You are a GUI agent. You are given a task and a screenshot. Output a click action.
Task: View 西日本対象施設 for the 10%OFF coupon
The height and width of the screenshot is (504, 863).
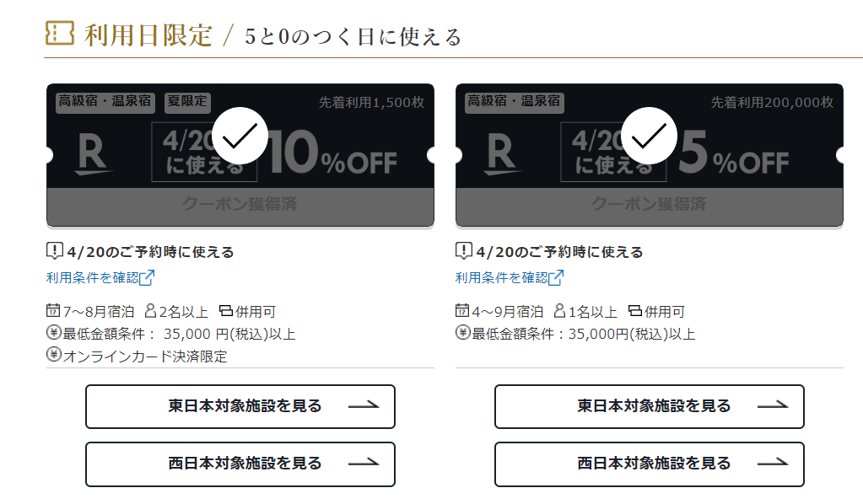(x=240, y=464)
